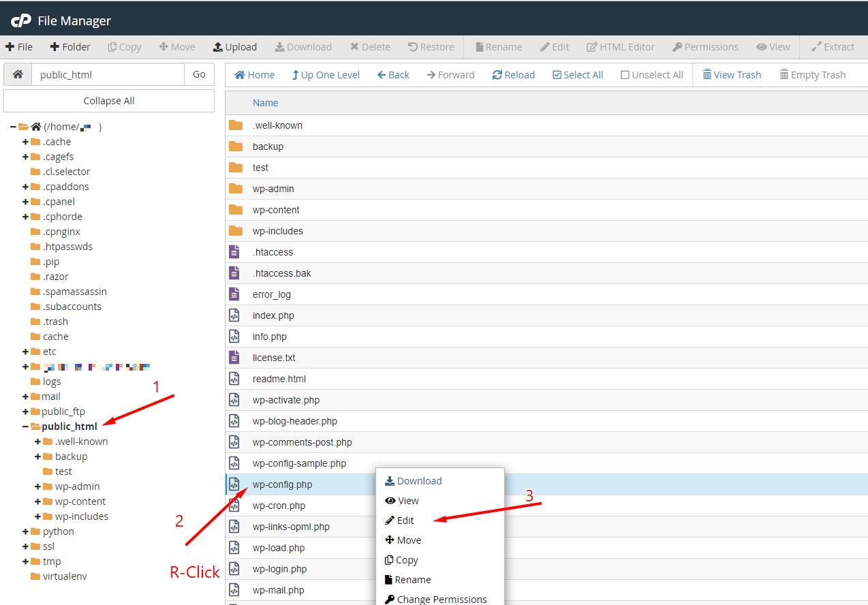
Task: Click the Forward navigation button
Action: (x=450, y=75)
